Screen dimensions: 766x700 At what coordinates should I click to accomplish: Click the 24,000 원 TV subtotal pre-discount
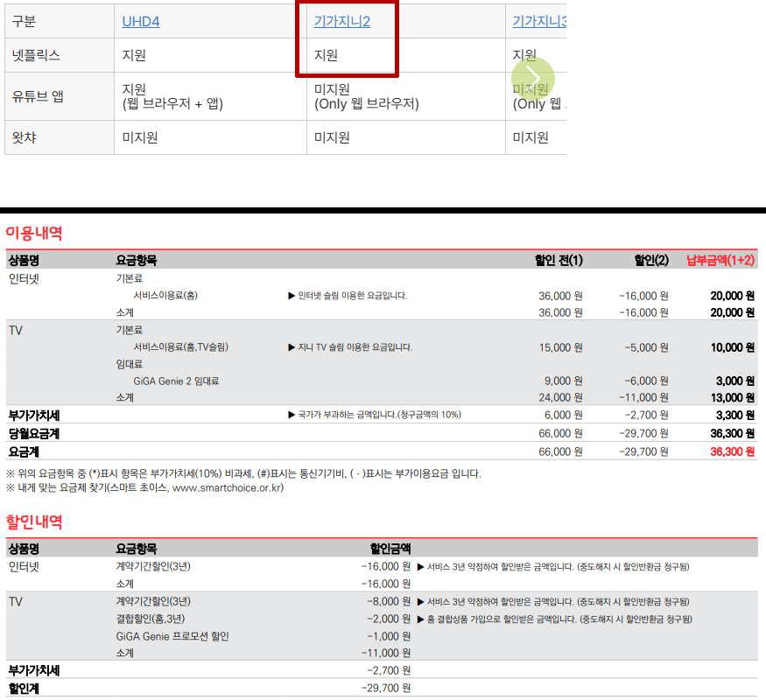click(x=560, y=397)
